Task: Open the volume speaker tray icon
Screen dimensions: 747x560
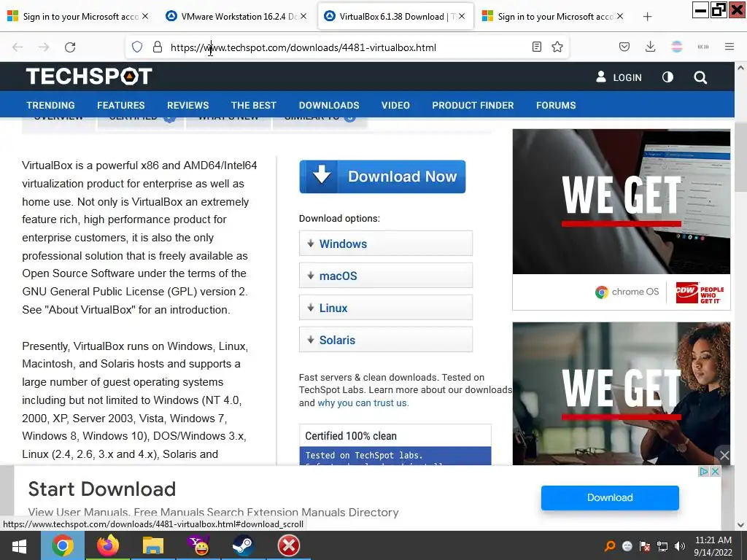Action: [680, 546]
